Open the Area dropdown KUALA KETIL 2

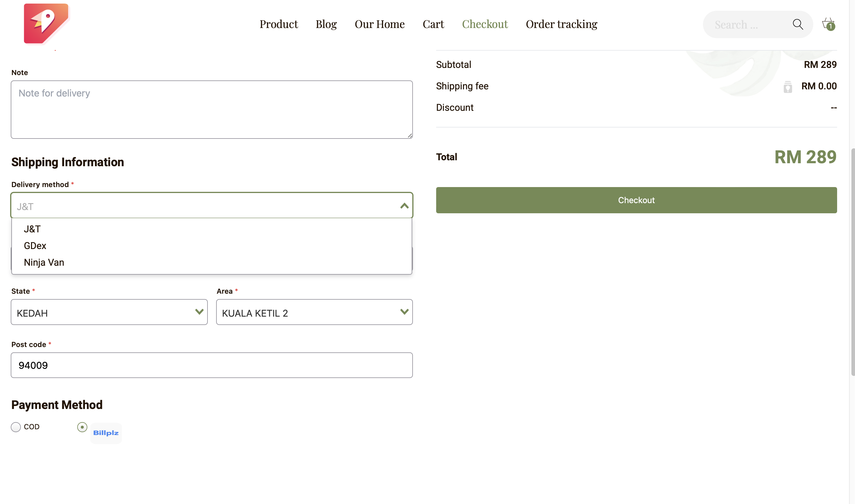pyautogui.click(x=314, y=312)
